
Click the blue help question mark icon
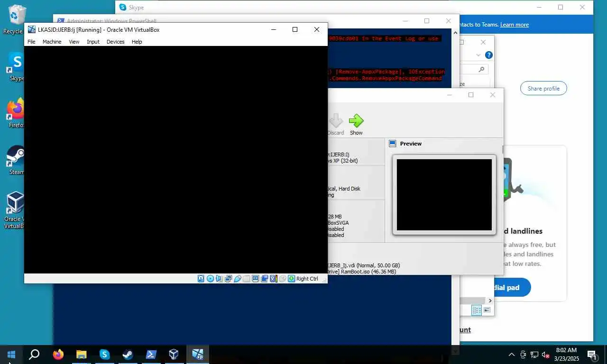tap(489, 55)
